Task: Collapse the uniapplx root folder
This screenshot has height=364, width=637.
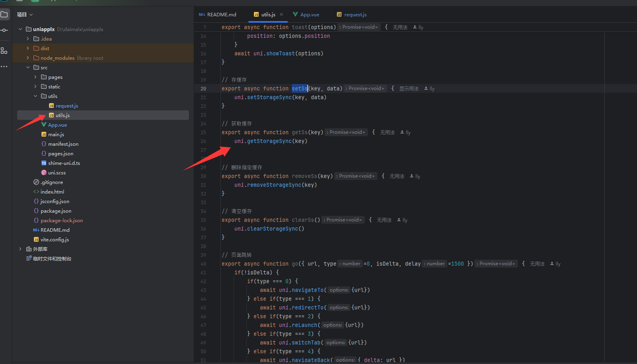Action: 20,29
